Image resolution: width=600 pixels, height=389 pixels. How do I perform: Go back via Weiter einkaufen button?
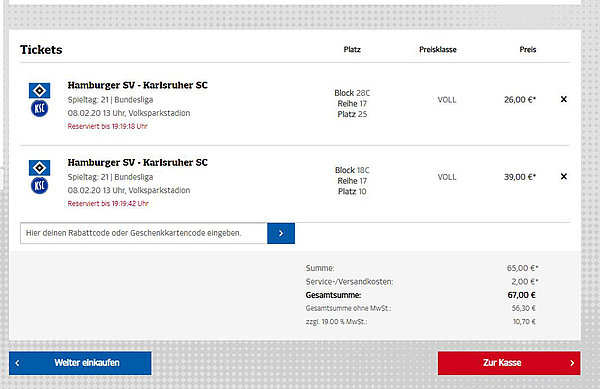(x=80, y=363)
